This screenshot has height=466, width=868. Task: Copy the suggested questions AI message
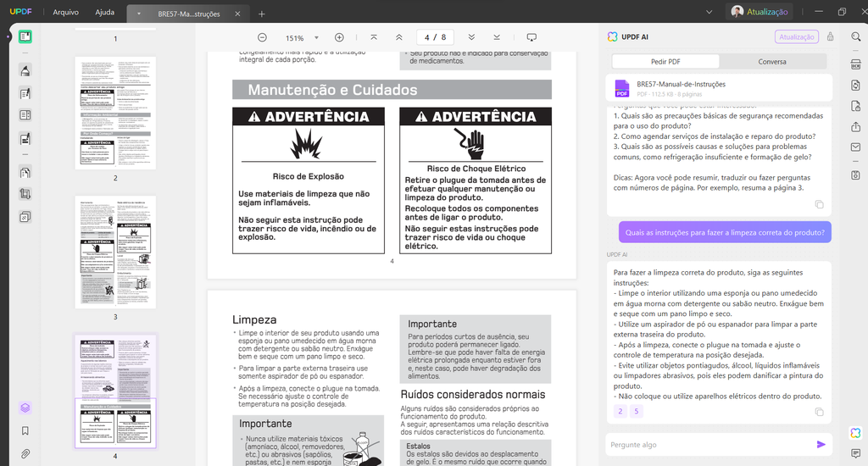(820, 204)
